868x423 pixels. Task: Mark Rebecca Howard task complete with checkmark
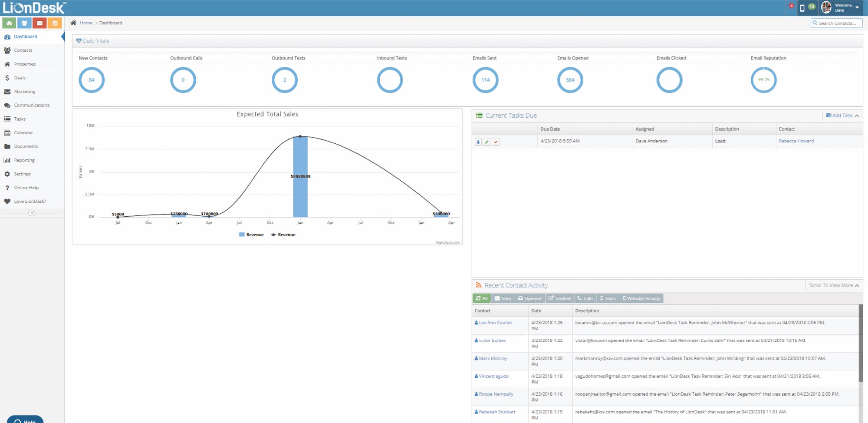coord(496,142)
